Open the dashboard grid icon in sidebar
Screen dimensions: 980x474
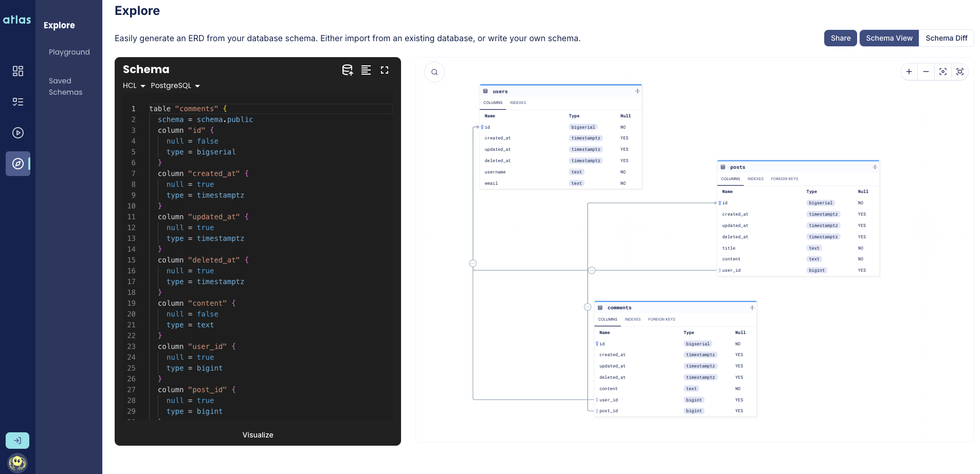pos(18,71)
